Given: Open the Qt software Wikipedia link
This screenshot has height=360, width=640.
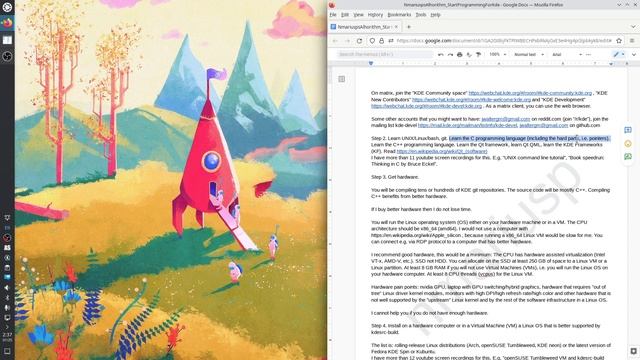Looking at the screenshot, I should tap(442, 151).
